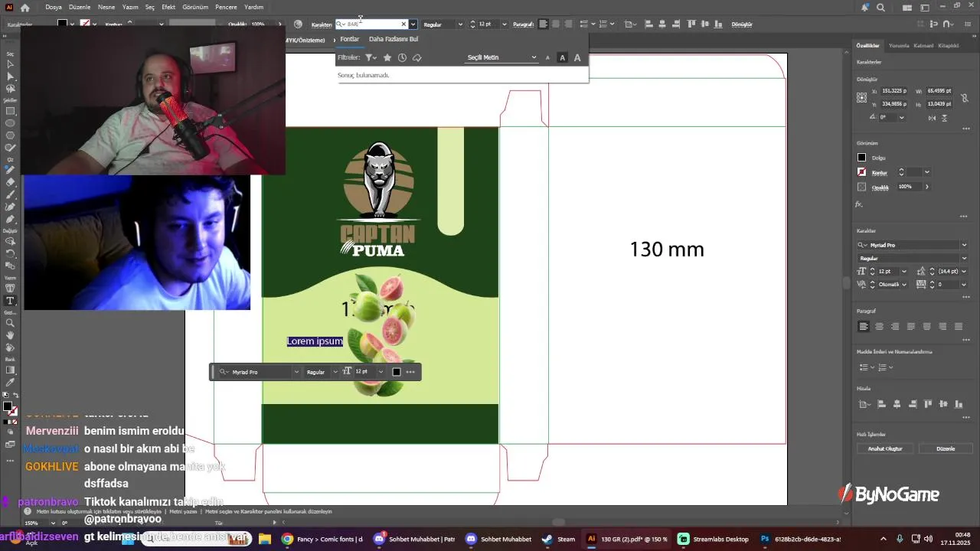The image size is (980, 551).
Task: Flip horizontally in Dönüştür panel
Action: point(933,118)
